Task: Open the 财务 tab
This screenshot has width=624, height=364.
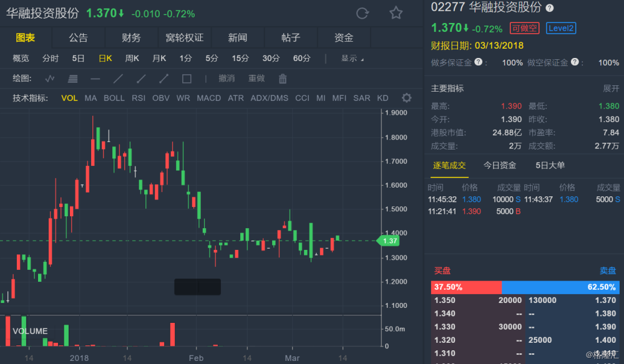Action: click(x=131, y=38)
